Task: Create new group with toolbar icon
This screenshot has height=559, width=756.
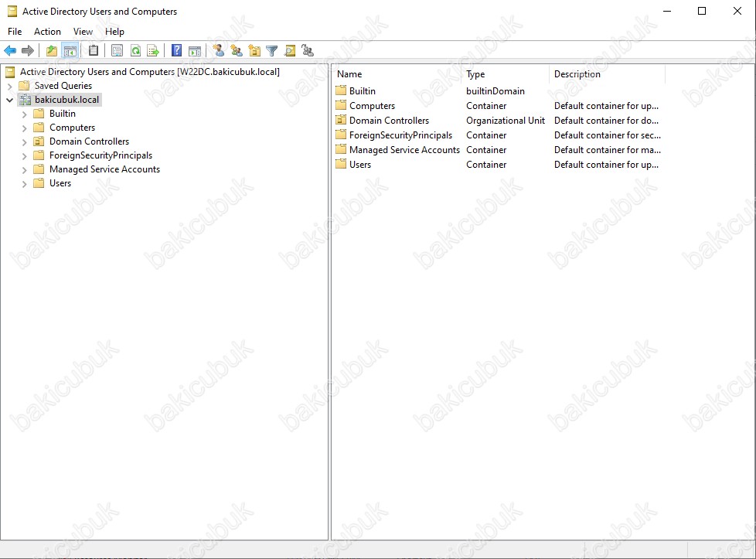Action: [236, 51]
